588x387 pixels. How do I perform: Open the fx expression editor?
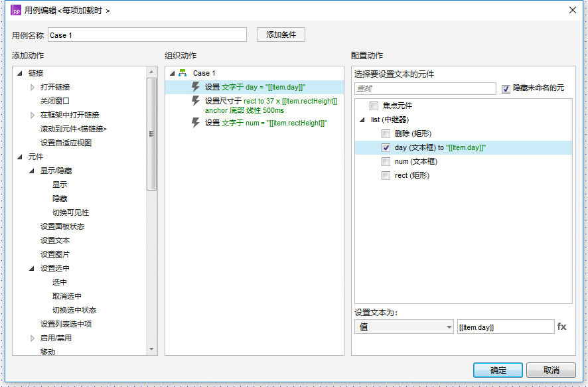point(561,327)
